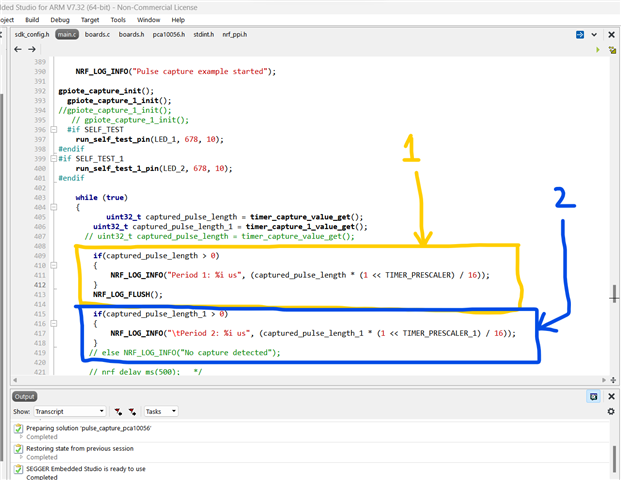Click 'Pulse capture example started' string
This screenshot has width=621, height=480.
(200, 72)
